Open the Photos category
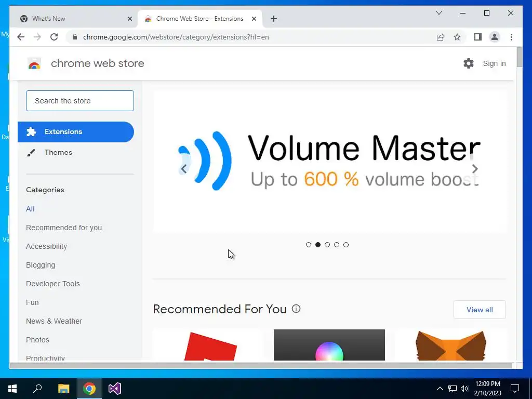The width and height of the screenshot is (532, 399). pos(37,340)
